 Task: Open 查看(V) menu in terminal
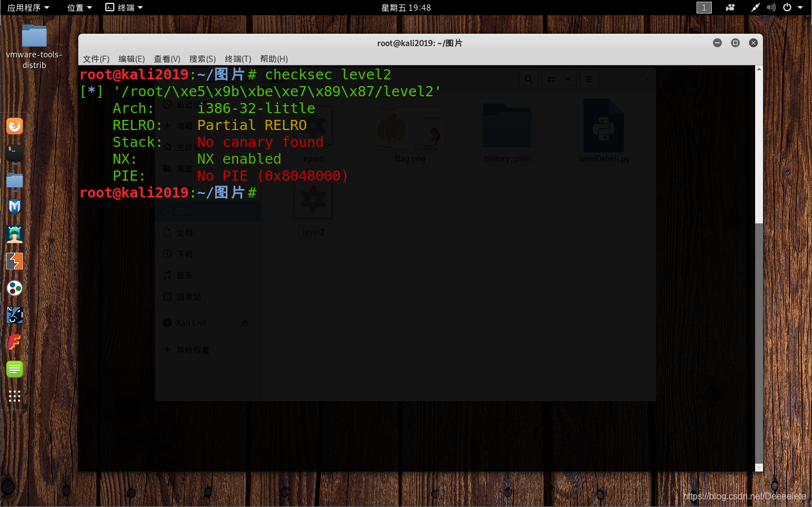167,59
